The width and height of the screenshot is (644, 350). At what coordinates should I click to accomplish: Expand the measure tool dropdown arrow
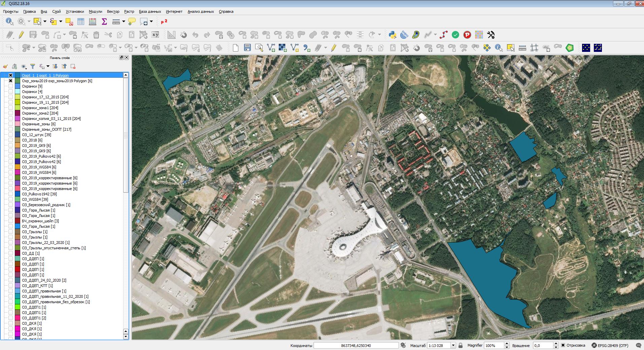point(124,22)
